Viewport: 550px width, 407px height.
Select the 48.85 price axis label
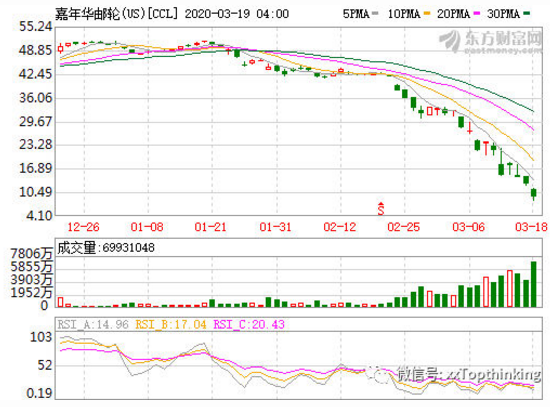click(36, 51)
